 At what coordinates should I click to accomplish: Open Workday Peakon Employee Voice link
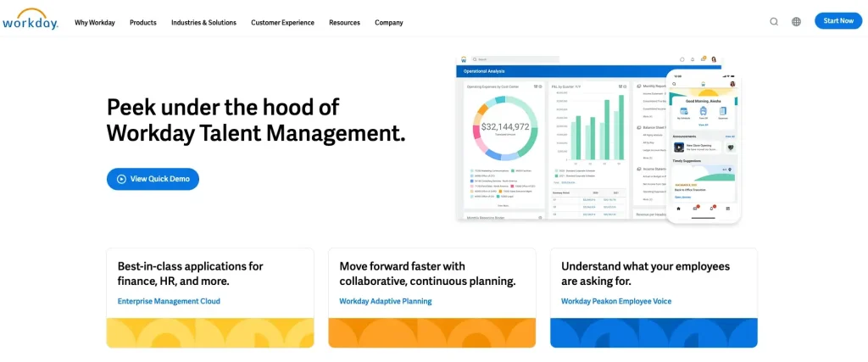pyautogui.click(x=616, y=301)
